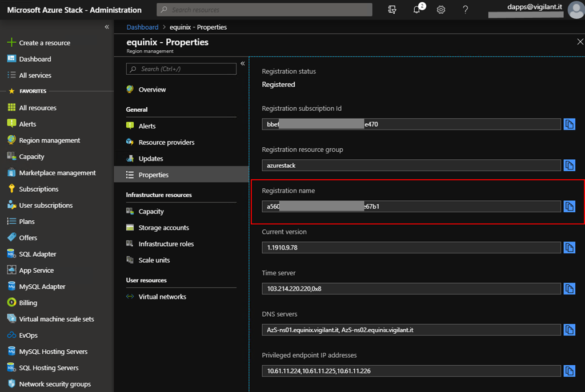Collapse the equinix blade menu panel

click(243, 63)
